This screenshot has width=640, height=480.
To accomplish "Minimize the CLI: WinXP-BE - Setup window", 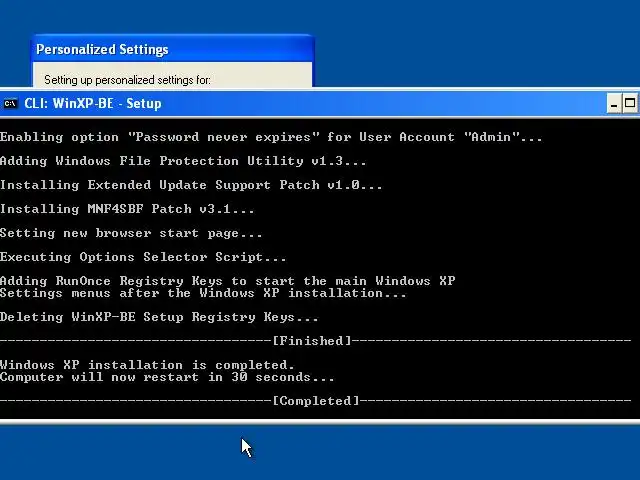I will 614,103.
